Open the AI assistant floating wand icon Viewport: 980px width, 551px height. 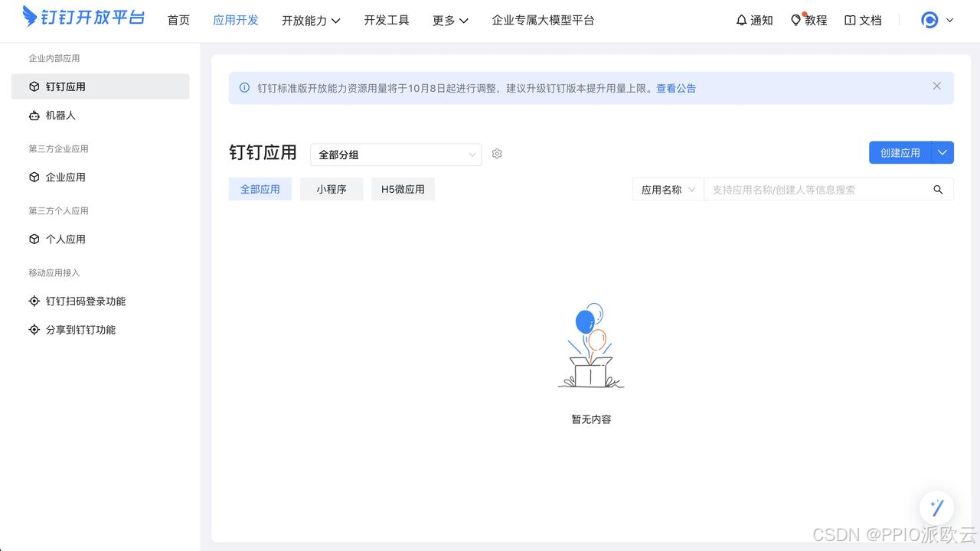(936, 507)
